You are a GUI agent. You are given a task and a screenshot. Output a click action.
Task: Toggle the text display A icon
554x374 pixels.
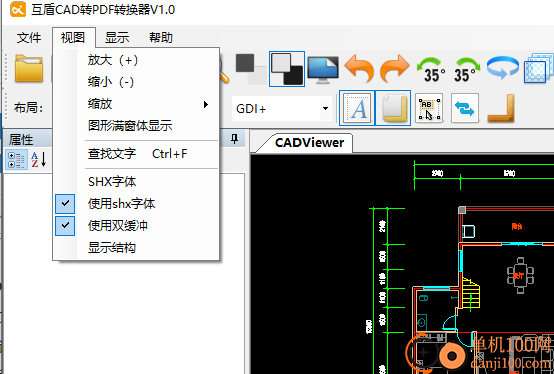click(x=357, y=108)
